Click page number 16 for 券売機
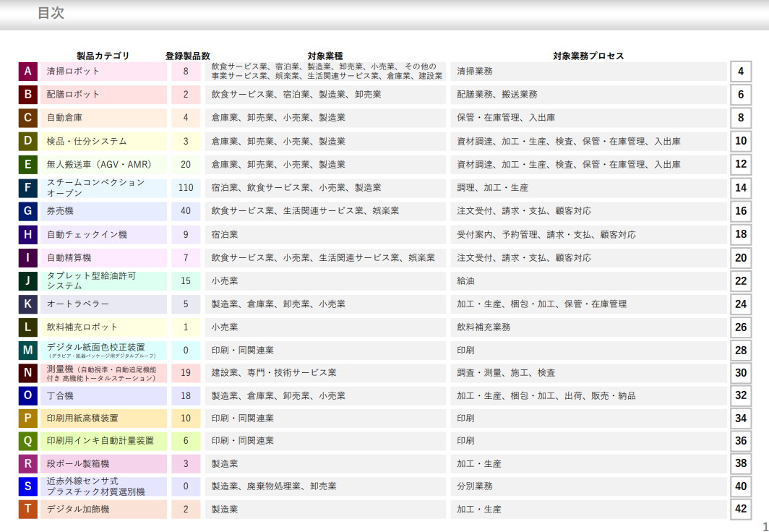The width and height of the screenshot is (769, 532). point(741,211)
